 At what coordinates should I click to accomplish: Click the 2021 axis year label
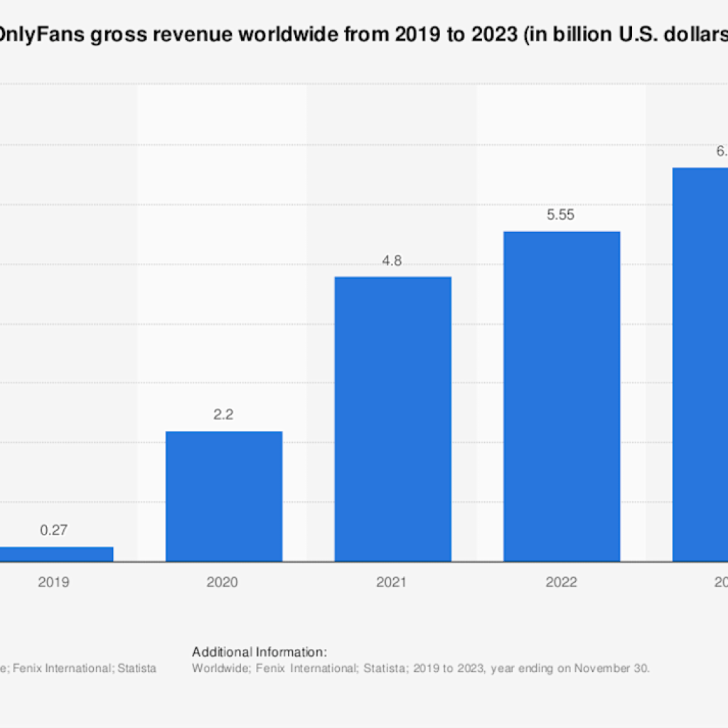pos(392,582)
